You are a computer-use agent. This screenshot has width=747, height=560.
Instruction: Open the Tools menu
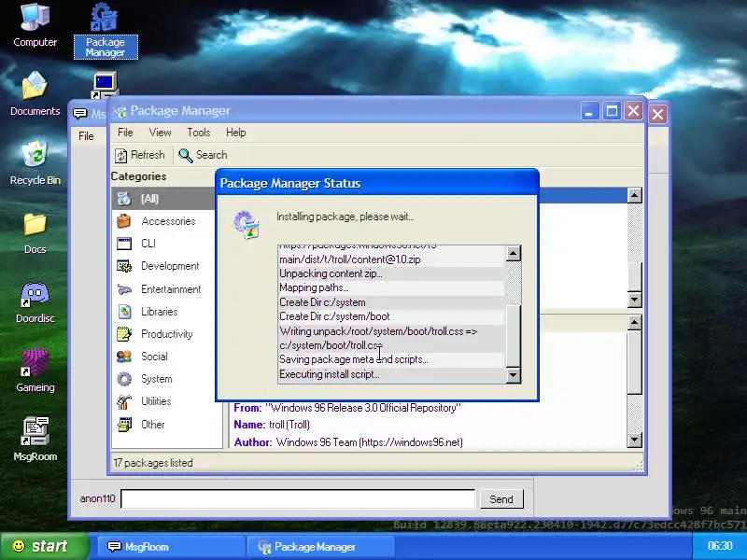coord(199,133)
